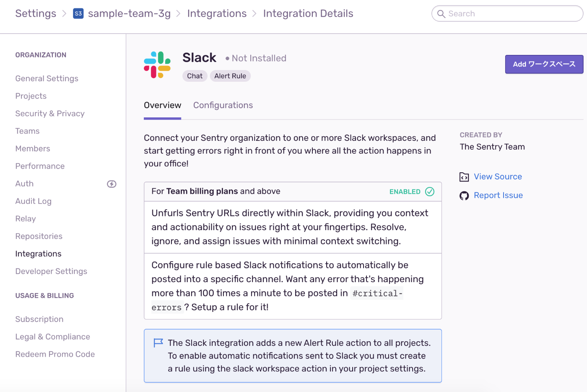
Task: Click the search magnifier icon
Action: tap(441, 14)
